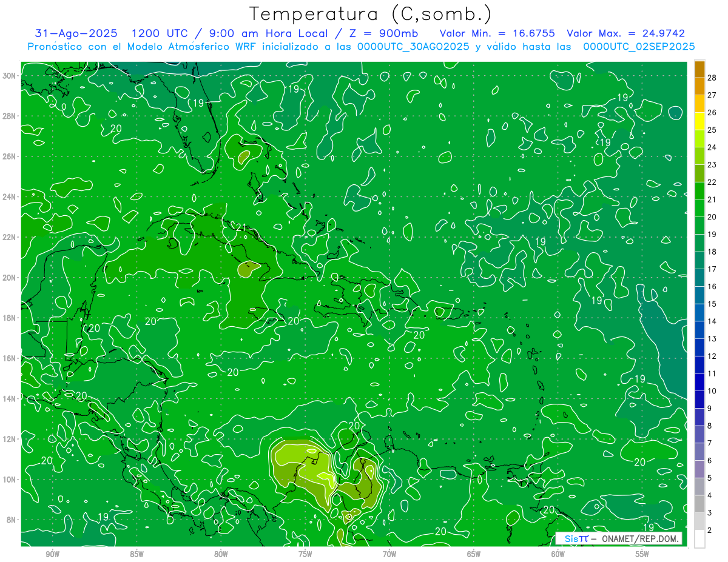The width and height of the screenshot is (728, 562).
Task: Click the "24N" latitude axis label
Action: (x=10, y=197)
